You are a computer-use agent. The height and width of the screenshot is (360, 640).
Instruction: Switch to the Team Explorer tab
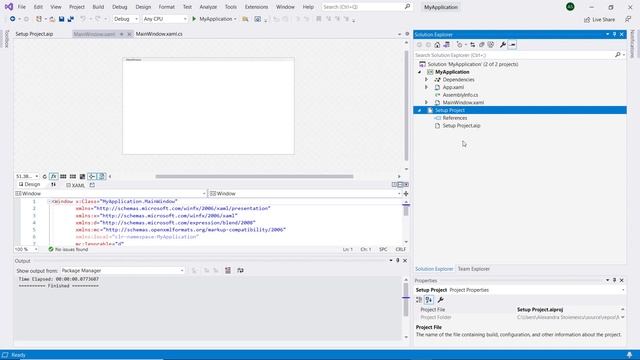[x=473, y=269]
